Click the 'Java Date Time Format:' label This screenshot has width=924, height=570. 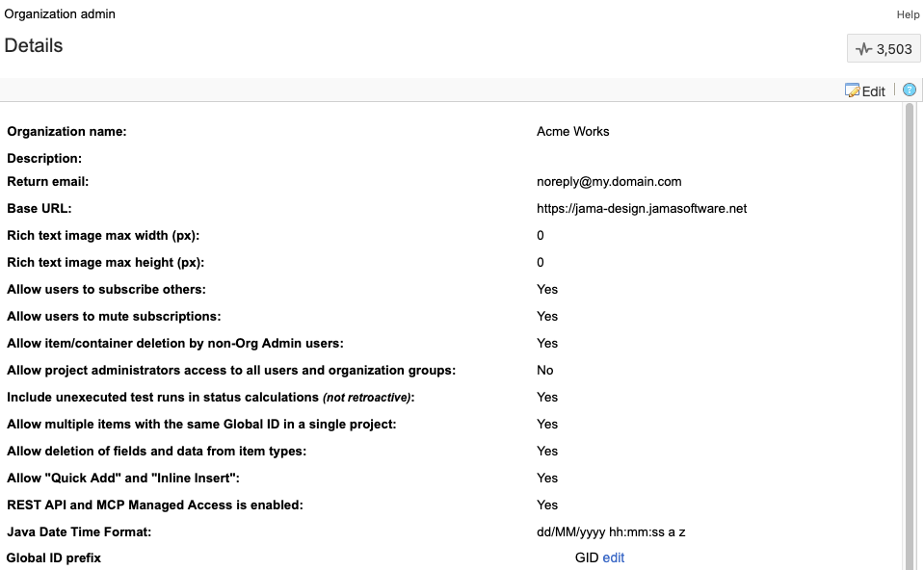(79, 532)
